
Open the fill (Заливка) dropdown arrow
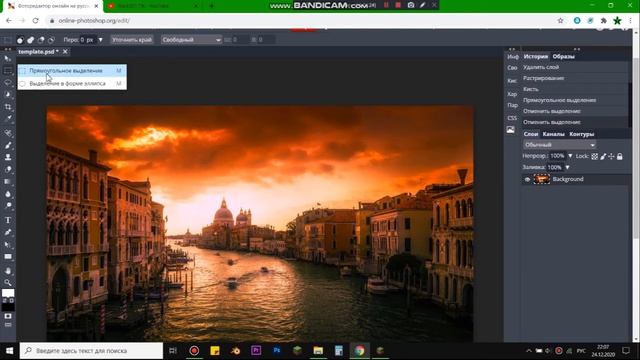coord(567,167)
